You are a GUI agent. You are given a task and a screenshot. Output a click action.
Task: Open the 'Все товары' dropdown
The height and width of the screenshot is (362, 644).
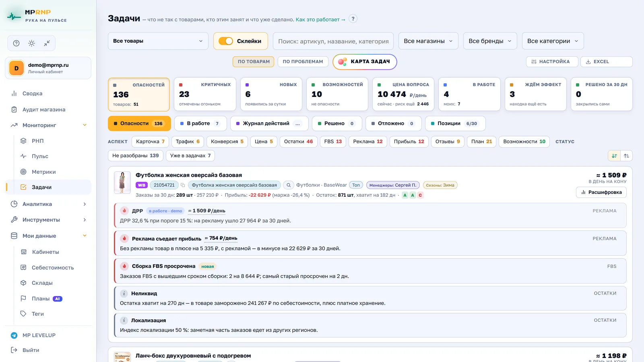click(158, 41)
